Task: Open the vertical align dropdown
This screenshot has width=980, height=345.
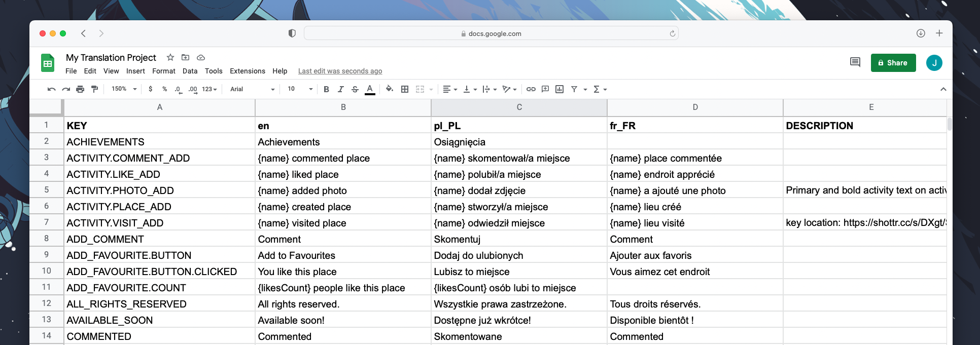Action: tap(470, 89)
